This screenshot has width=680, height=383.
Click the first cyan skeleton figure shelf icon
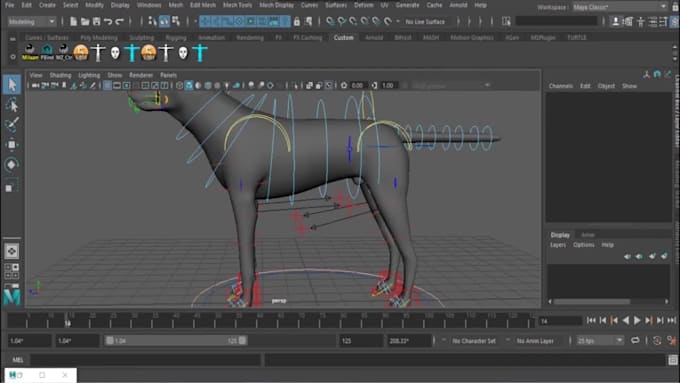pyautogui.click(x=131, y=53)
